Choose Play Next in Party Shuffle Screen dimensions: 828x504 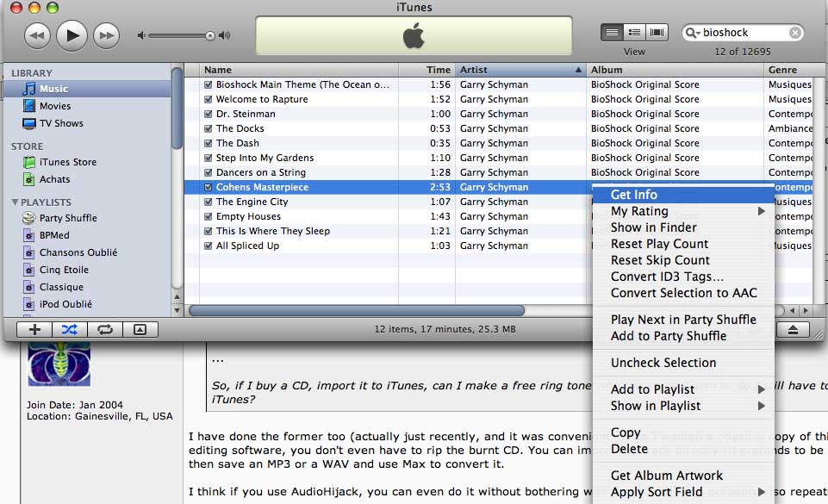point(683,320)
